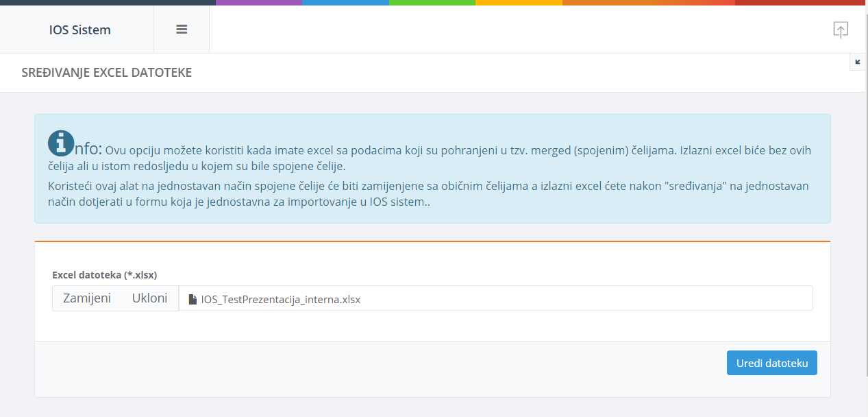Click the IOS_TestPrezentacija_interna.xlsx file field
The height and width of the screenshot is (417, 868).
click(x=495, y=299)
